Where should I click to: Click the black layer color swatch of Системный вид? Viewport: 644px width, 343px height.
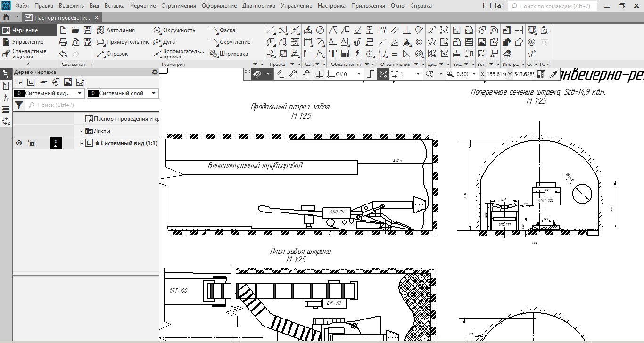click(56, 143)
